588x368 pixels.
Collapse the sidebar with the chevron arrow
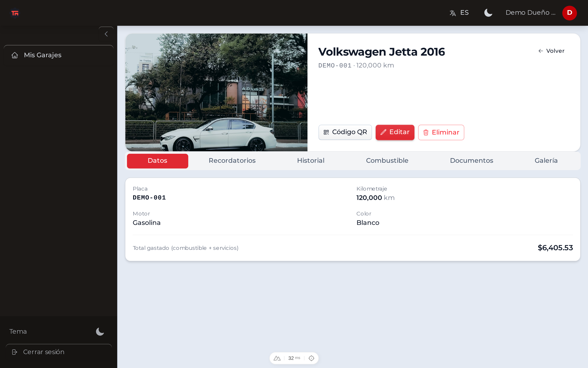(x=106, y=34)
